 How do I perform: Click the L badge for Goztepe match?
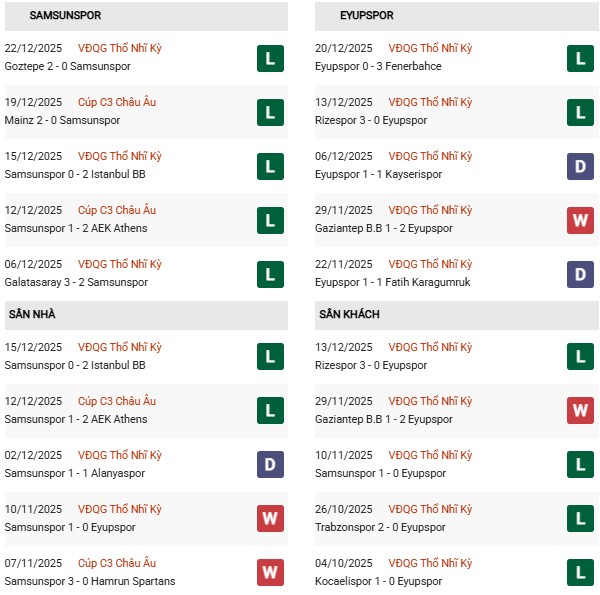(269, 58)
